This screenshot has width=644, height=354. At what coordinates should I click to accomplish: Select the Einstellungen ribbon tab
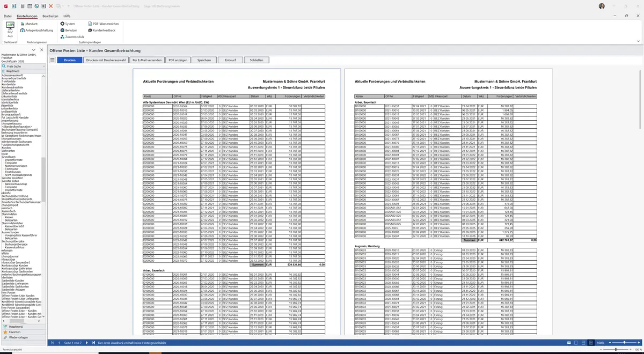click(x=27, y=16)
